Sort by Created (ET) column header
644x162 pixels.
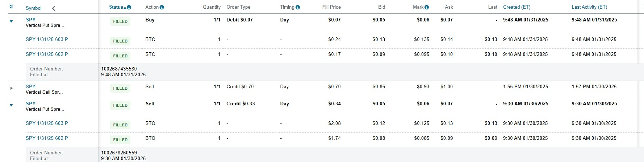[517, 7]
